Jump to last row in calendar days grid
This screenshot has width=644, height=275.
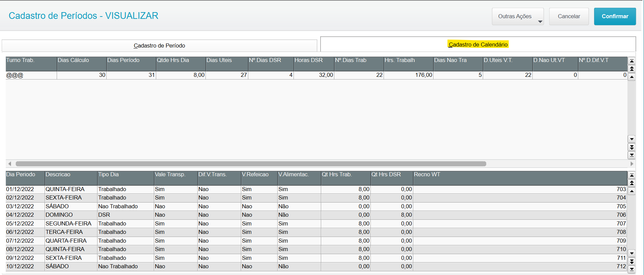tap(632, 269)
